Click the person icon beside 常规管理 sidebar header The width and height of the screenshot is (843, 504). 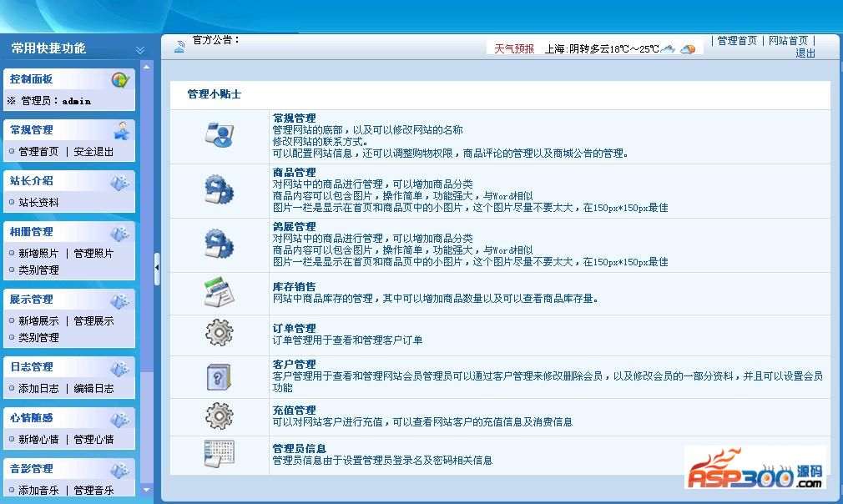pyautogui.click(x=122, y=130)
